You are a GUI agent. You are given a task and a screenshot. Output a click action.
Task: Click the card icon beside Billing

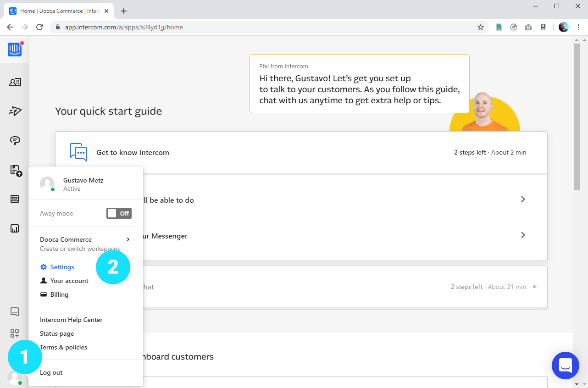click(44, 294)
